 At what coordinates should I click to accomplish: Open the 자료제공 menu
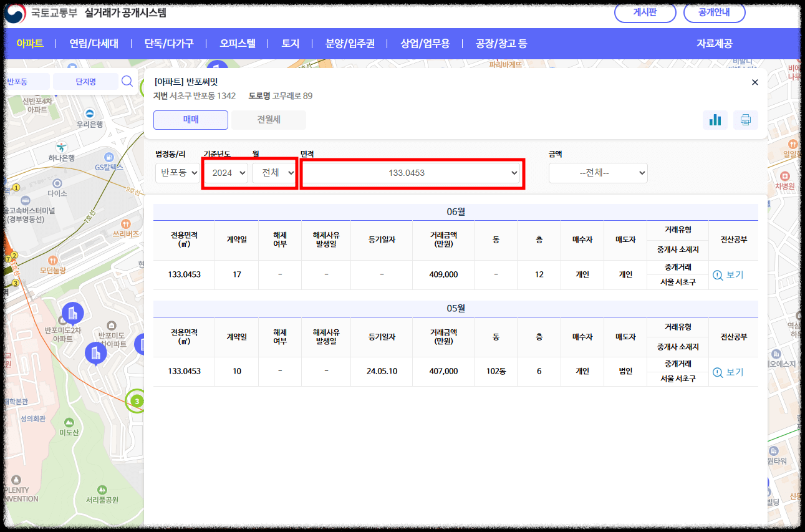715,44
